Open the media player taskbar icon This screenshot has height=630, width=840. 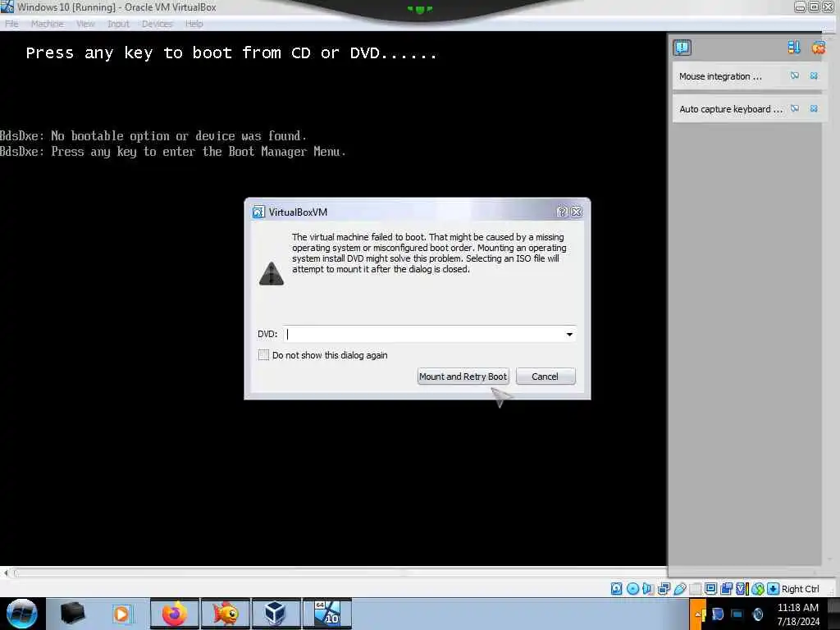121,614
